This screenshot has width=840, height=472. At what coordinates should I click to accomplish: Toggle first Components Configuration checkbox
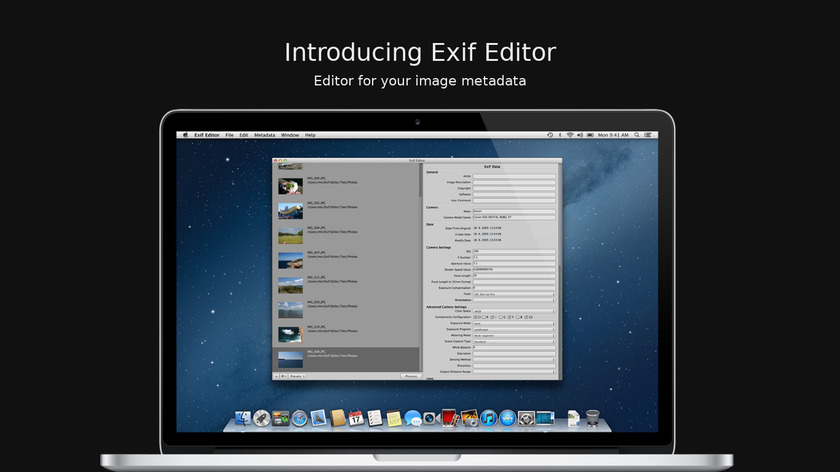476,317
